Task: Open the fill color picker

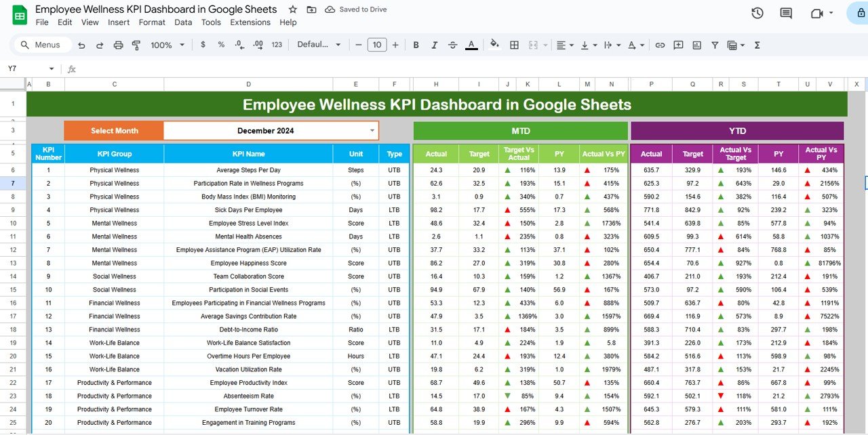Action: [x=495, y=45]
